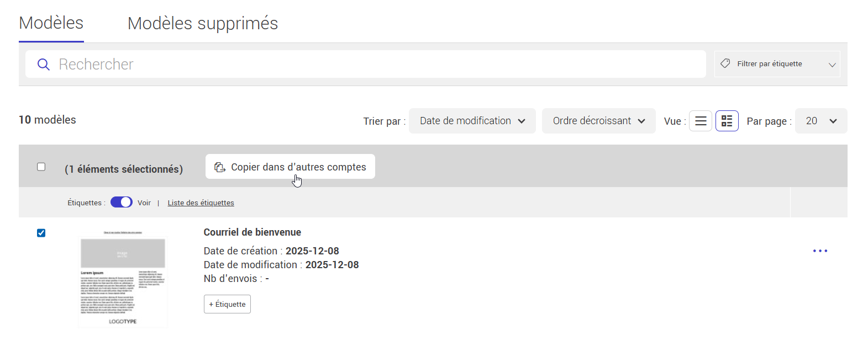The height and width of the screenshot is (346, 868).
Task: Open the three-dot options menu for Courriel de bienvenue
Action: [820, 251]
